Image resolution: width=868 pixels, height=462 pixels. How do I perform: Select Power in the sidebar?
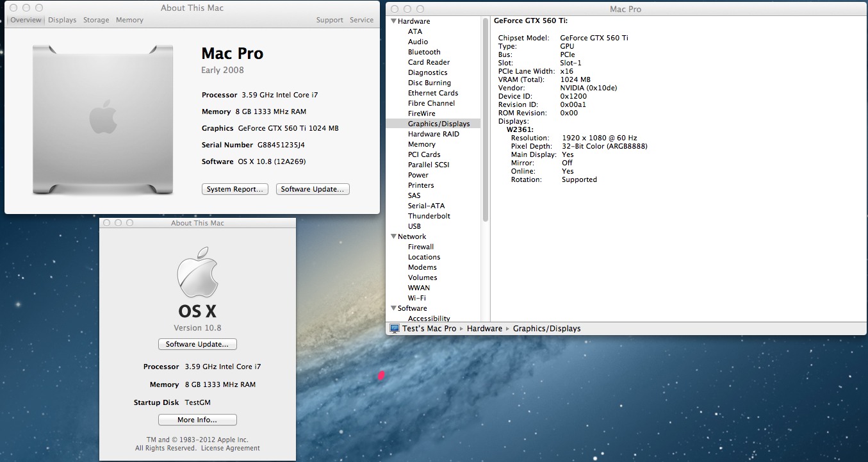tap(418, 175)
